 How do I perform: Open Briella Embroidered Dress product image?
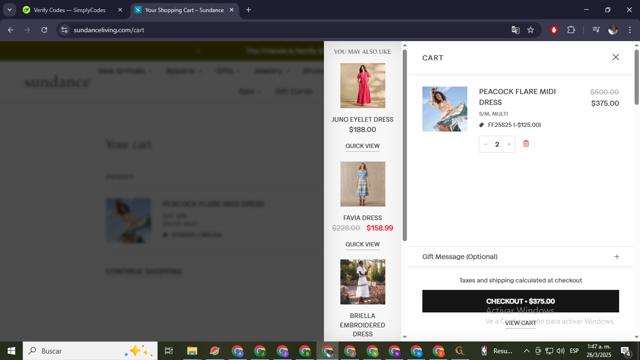[x=362, y=282]
